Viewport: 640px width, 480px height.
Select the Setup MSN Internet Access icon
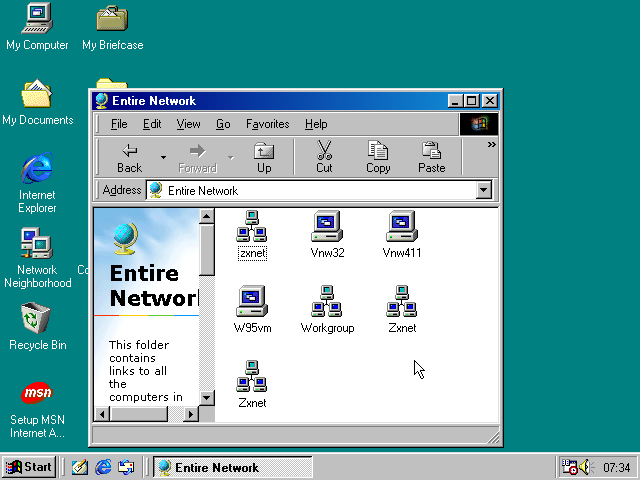click(x=37, y=410)
